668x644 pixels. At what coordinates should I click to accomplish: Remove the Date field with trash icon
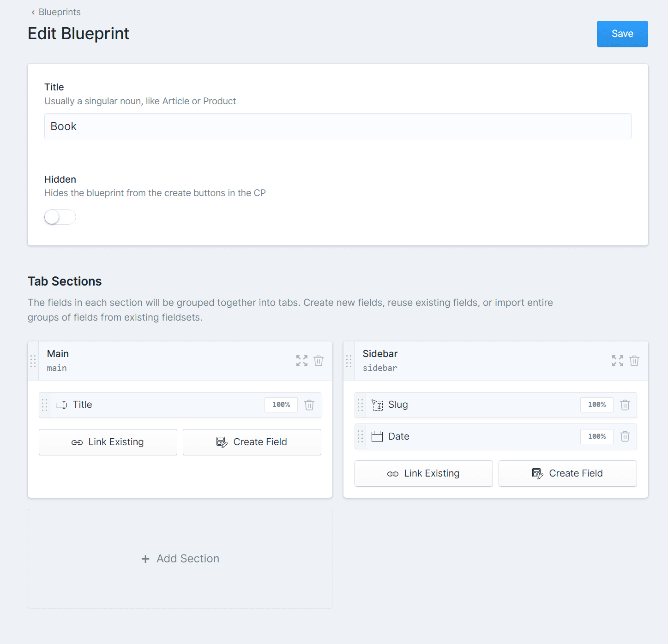pyautogui.click(x=625, y=436)
